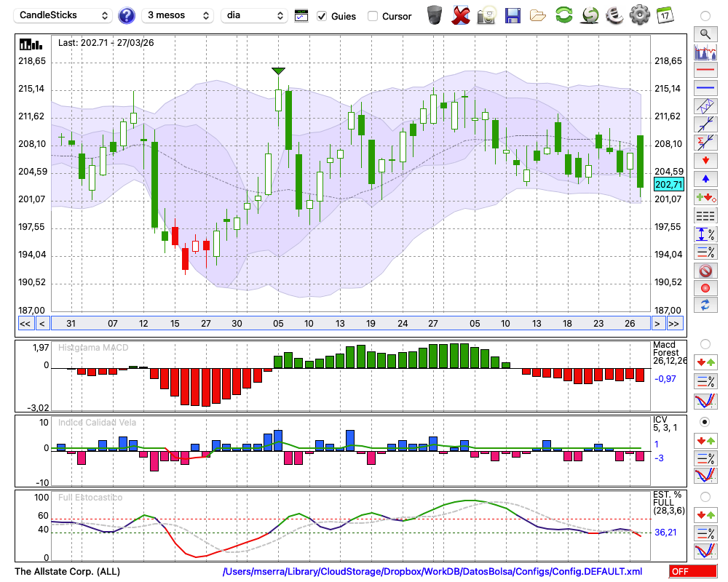Click Macd Forest curve chart icon
Screen dimensions: 728x582
click(705, 401)
